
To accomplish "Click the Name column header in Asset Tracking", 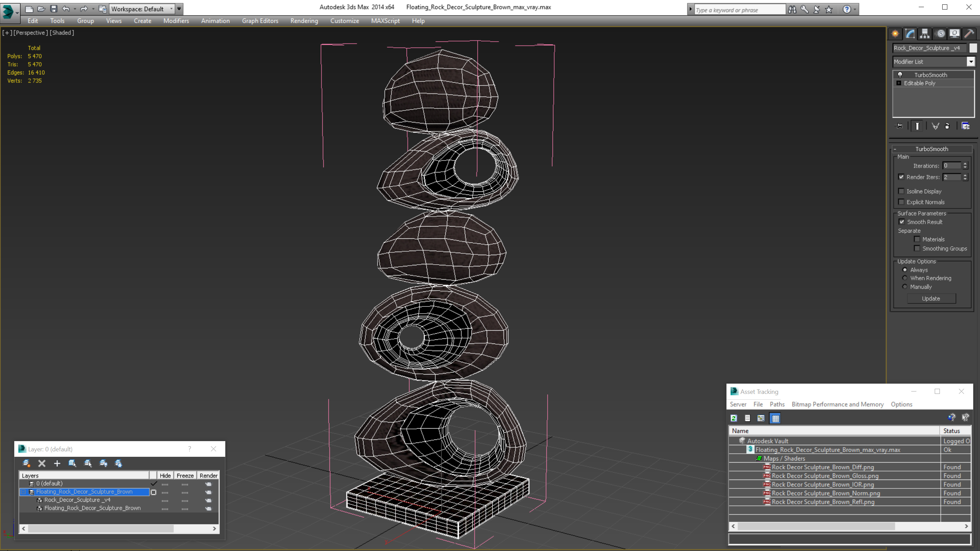I will pos(834,431).
